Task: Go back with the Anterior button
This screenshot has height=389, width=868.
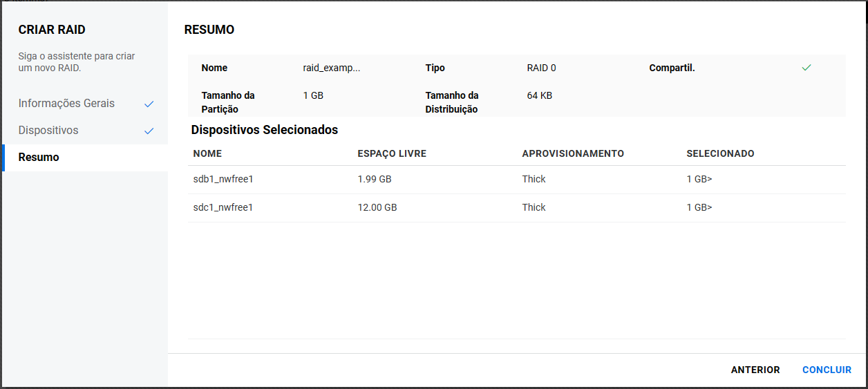Action: (755, 370)
